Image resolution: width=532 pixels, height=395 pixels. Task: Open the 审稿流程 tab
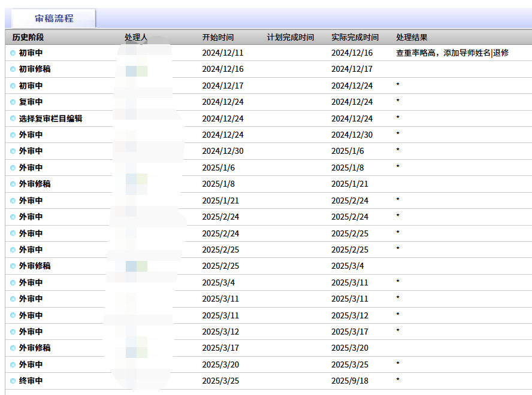tap(54, 18)
